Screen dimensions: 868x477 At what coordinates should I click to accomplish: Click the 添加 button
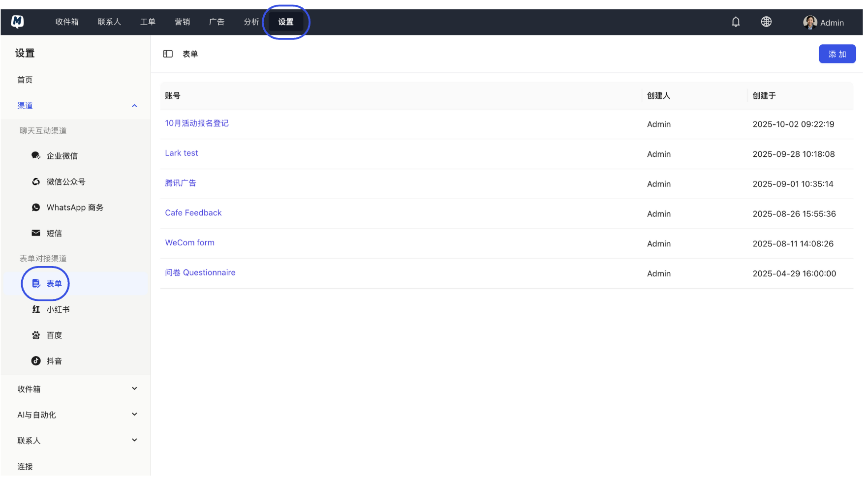837,54
